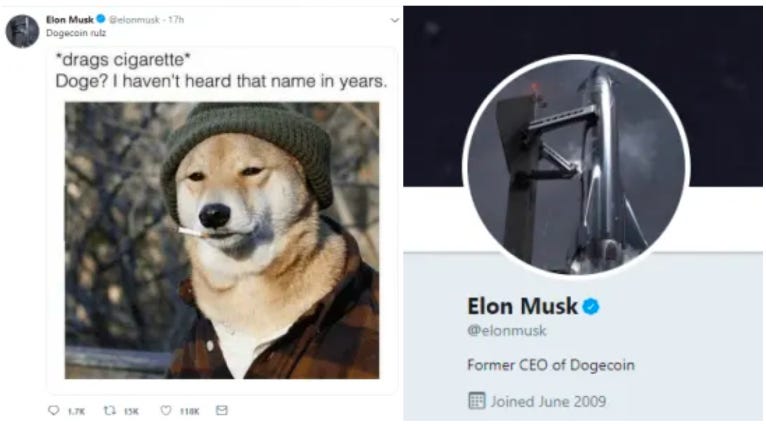Open the large rocket profile picture
The height and width of the screenshot is (424, 766).
(x=576, y=166)
